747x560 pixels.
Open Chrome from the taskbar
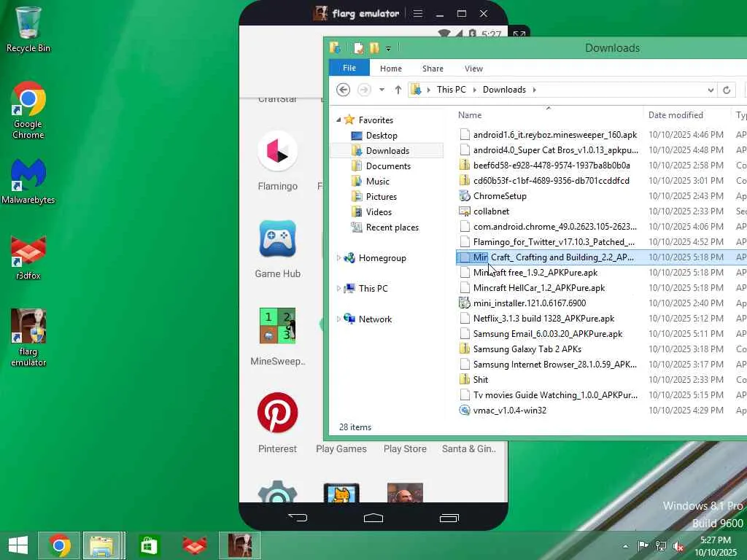60,545
